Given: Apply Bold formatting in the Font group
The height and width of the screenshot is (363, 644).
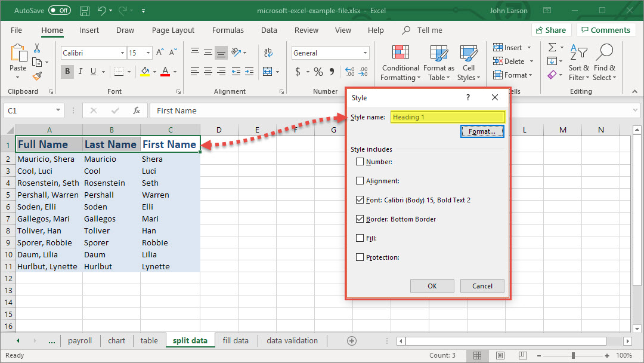Looking at the screenshot, I should pos(67,72).
